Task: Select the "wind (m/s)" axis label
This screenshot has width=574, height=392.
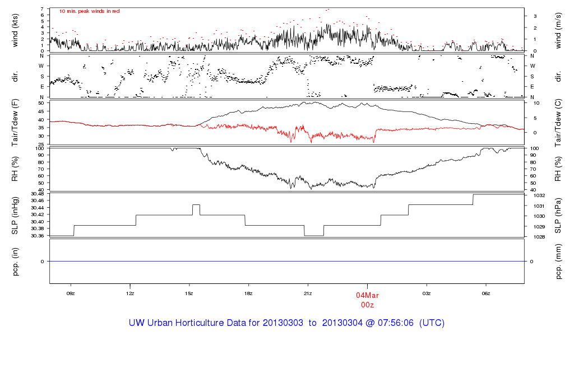Action: (558, 31)
